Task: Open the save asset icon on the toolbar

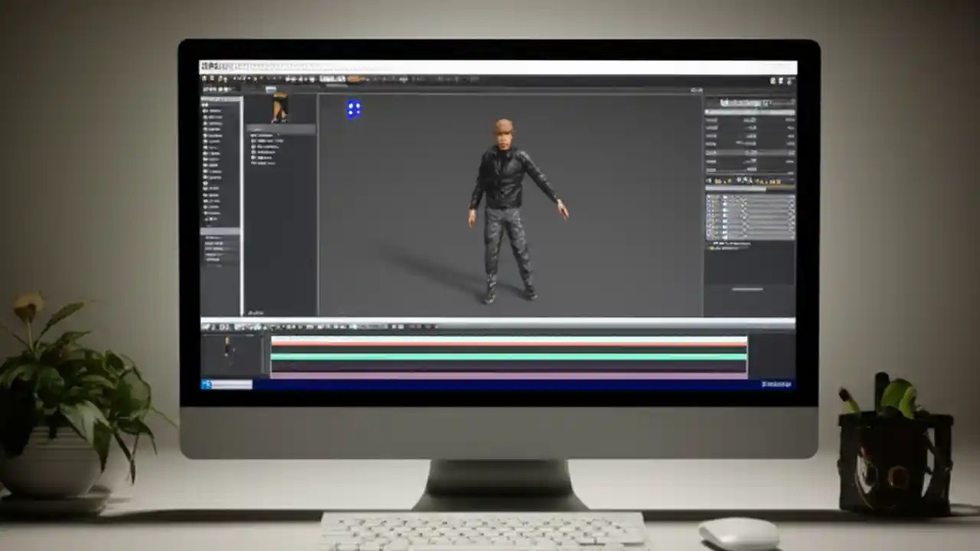Action: point(207,80)
